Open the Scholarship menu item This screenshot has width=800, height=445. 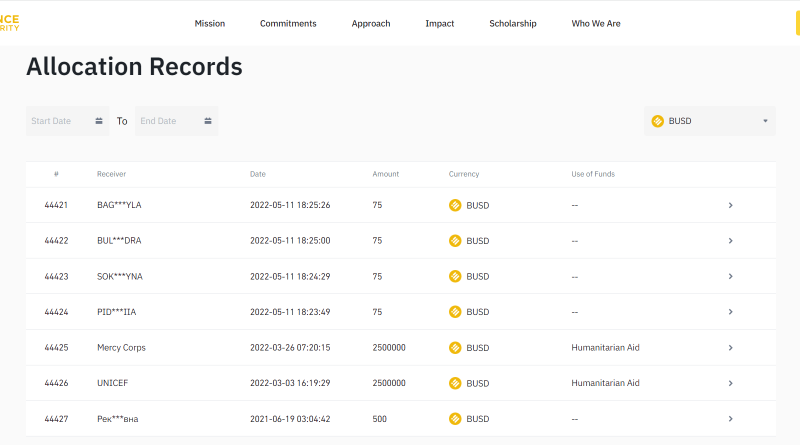[x=513, y=23]
